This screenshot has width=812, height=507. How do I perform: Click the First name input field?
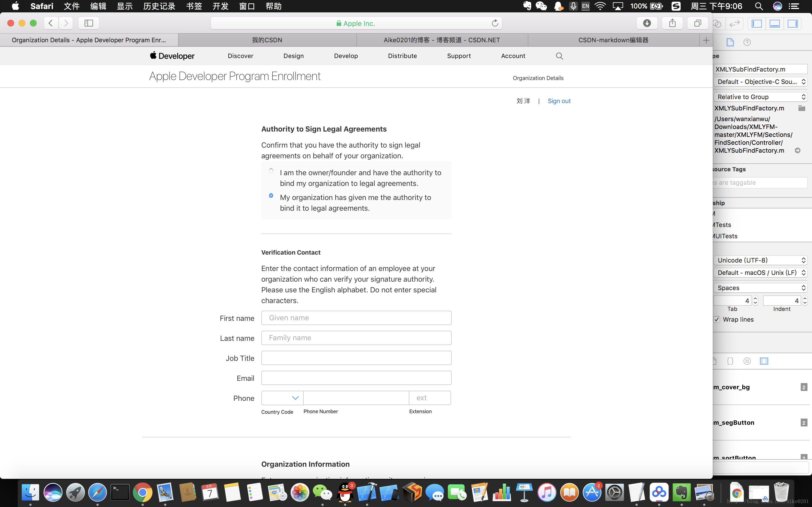(x=356, y=318)
